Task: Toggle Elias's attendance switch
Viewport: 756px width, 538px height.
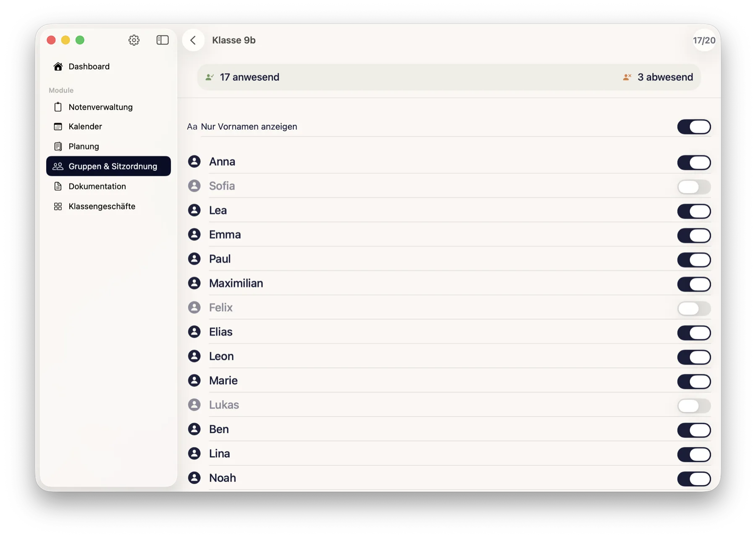Action: click(x=694, y=333)
